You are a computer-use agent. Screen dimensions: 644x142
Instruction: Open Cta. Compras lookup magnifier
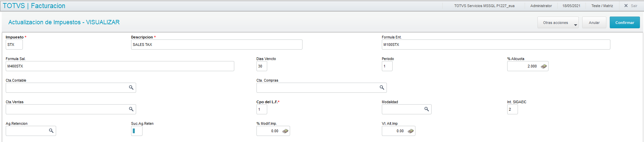click(x=382, y=88)
